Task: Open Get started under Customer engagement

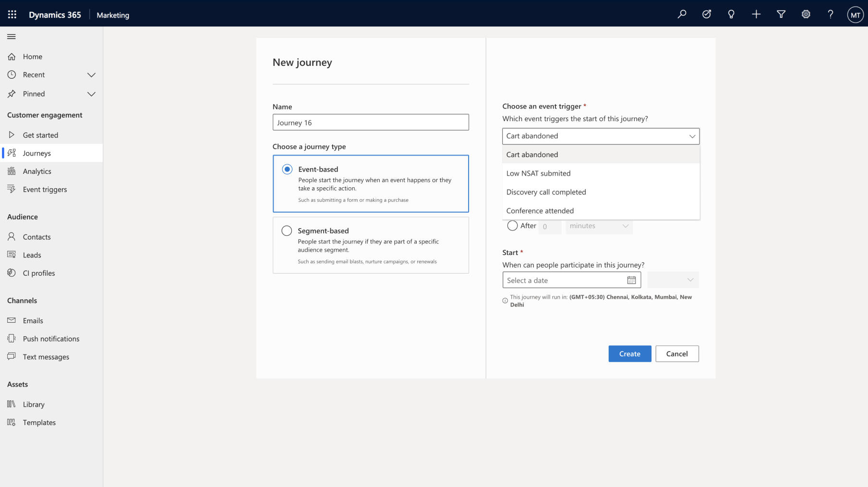Action: click(41, 135)
